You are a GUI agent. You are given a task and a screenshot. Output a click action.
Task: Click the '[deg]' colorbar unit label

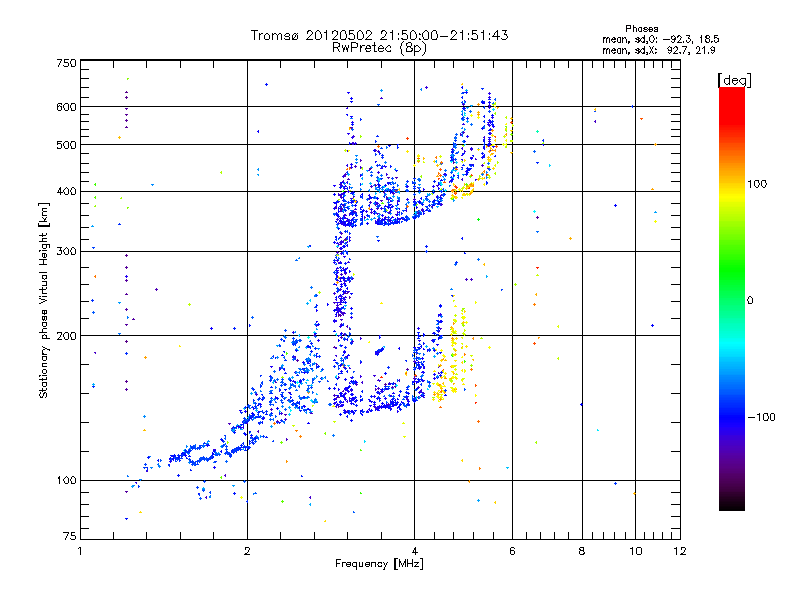[x=735, y=80]
